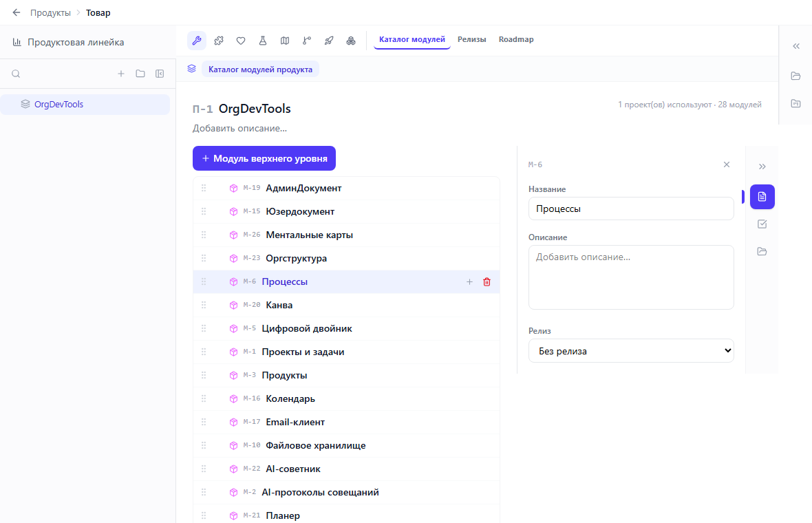The image size is (812, 523).
Task: Click the heart toolbar icon
Action: (x=241, y=41)
